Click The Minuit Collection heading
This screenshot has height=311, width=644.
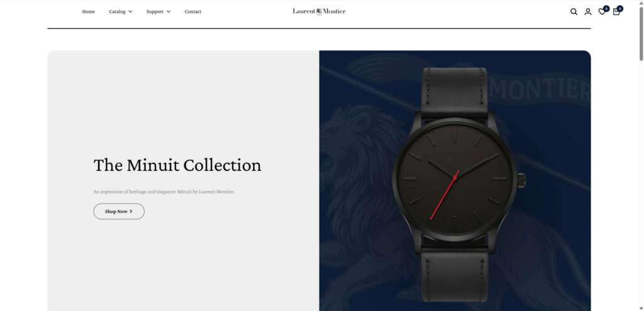[x=177, y=165]
